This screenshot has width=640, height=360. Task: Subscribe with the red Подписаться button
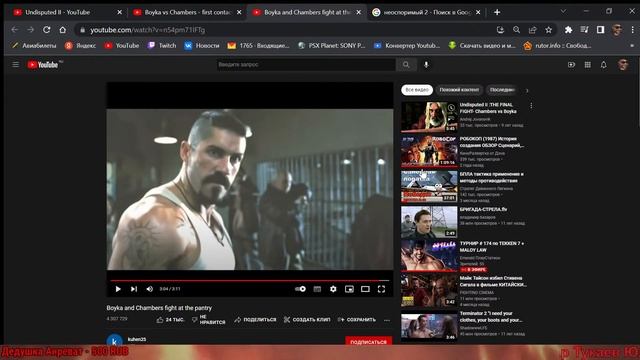tap(369, 341)
